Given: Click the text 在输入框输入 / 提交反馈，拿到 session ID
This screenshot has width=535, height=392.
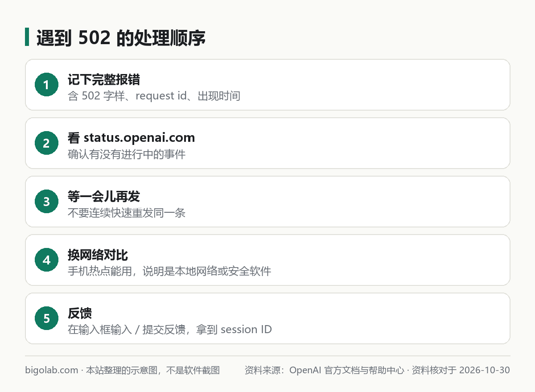Looking at the screenshot, I should tap(170, 330).
